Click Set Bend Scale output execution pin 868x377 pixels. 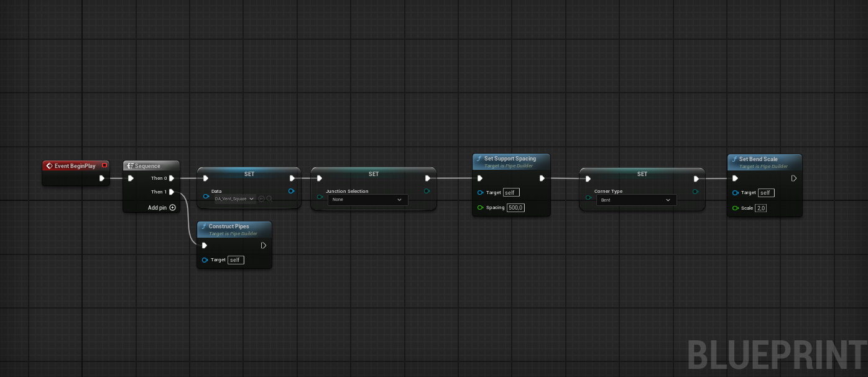click(x=794, y=179)
